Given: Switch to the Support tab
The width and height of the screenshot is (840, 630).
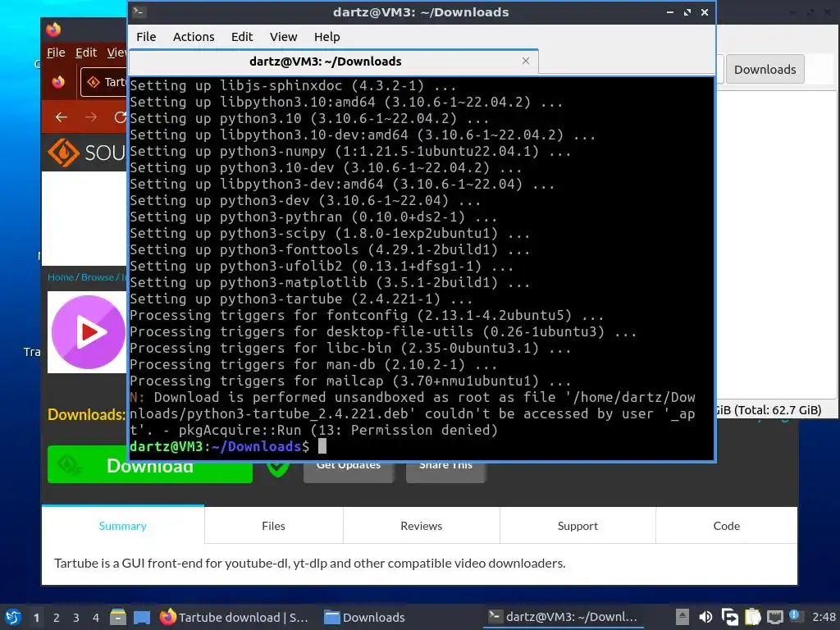Looking at the screenshot, I should point(577,526).
